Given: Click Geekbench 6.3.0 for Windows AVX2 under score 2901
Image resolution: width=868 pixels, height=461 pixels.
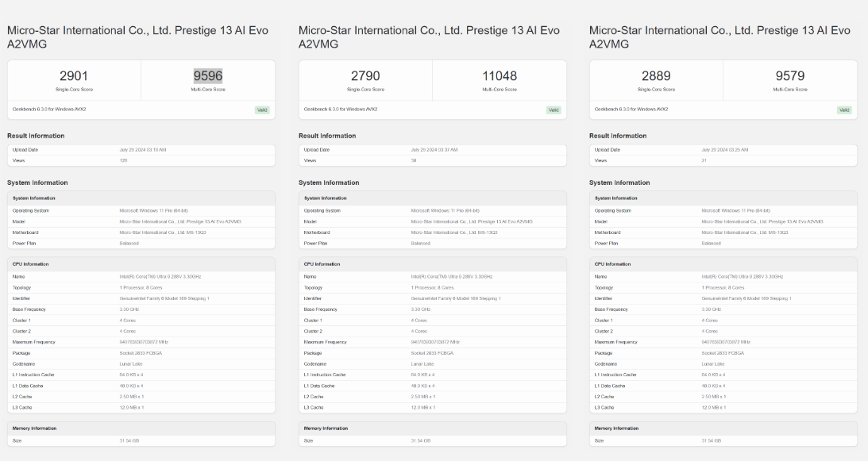Looking at the screenshot, I should click(x=49, y=109).
